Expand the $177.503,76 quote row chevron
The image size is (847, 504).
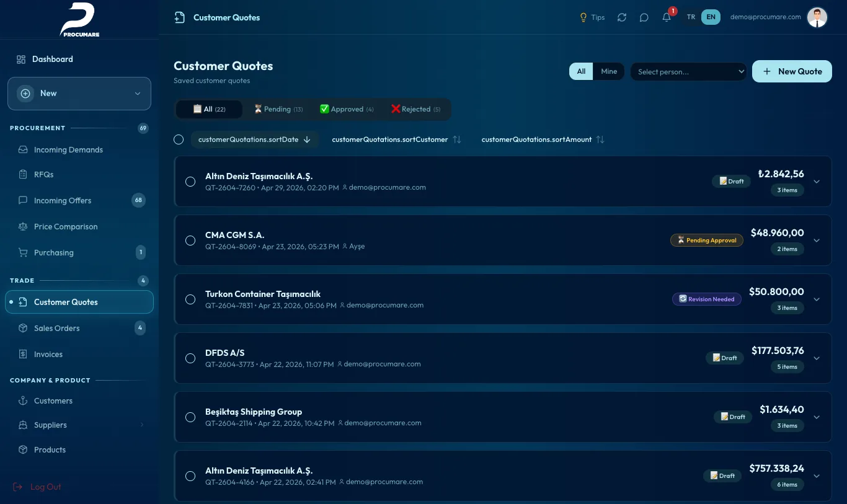coord(817,358)
